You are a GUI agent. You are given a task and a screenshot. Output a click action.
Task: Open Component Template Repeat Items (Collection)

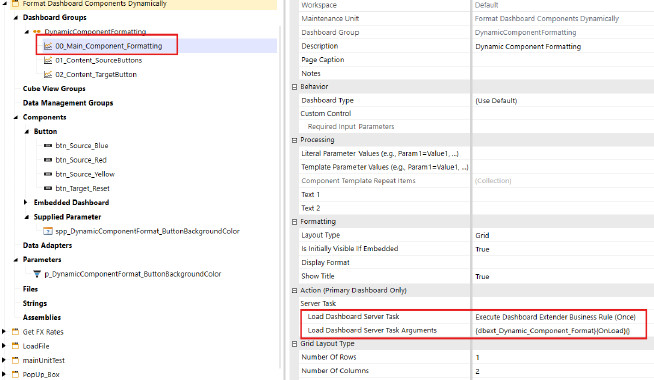tap(563, 181)
